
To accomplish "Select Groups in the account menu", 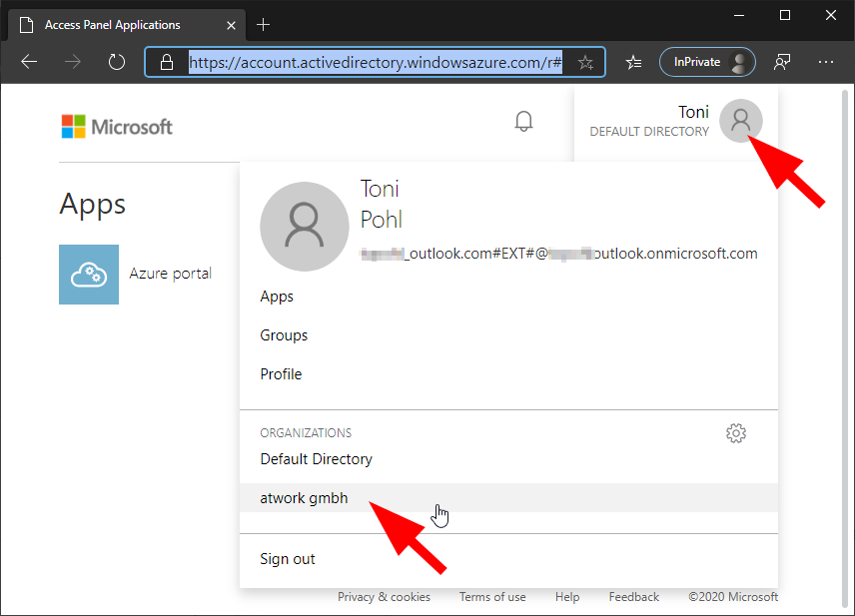I will (284, 335).
